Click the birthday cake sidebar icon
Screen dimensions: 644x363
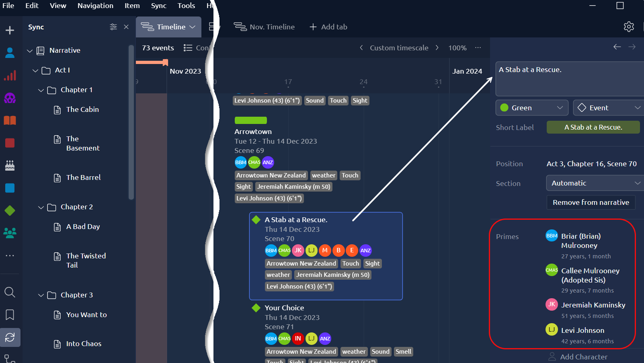point(10,165)
